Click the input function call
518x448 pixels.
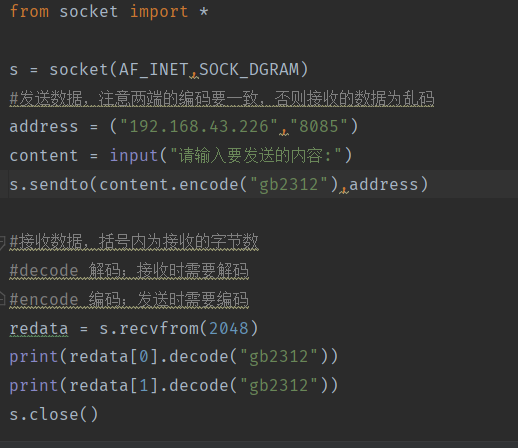coord(134,156)
